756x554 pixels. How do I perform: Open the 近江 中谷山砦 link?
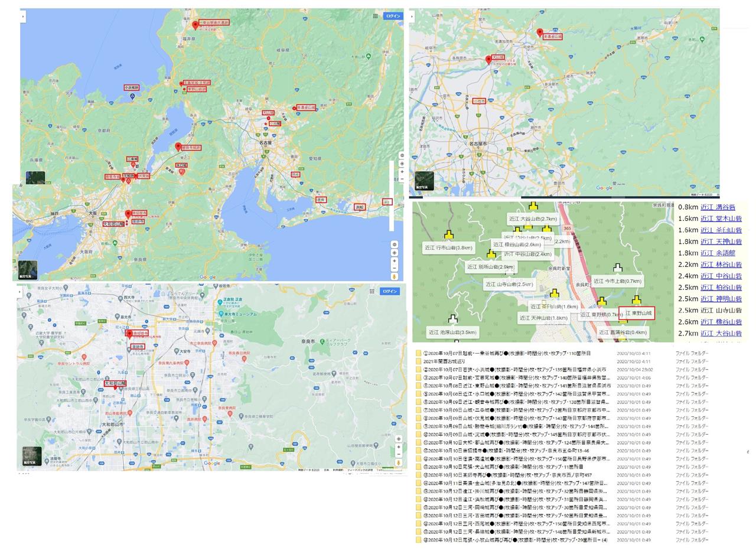click(x=721, y=276)
